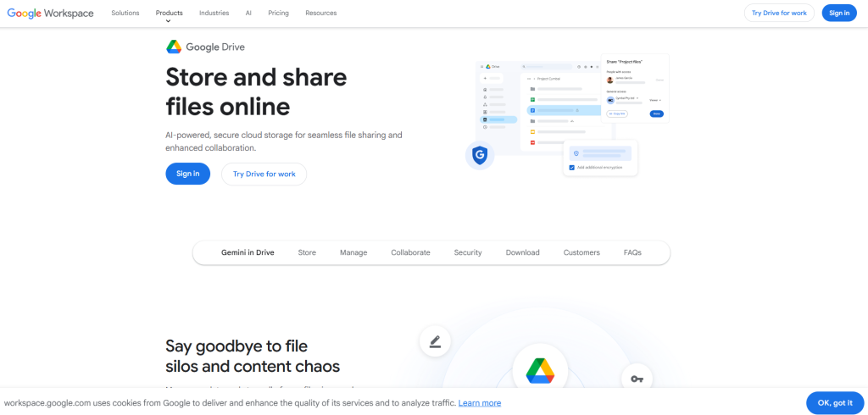
Task: Click the blue Docs file icon in illustration
Action: pyautogui.click(x=532, y=111)
